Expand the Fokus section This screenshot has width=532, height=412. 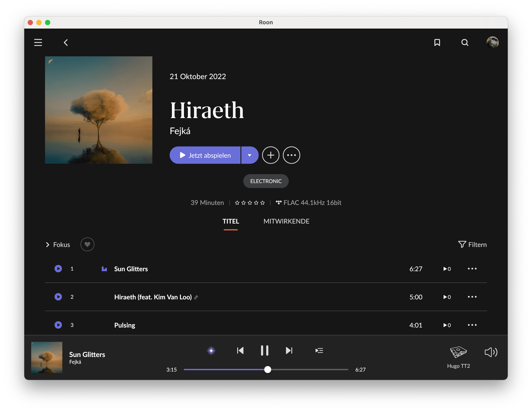click(58, 245)
